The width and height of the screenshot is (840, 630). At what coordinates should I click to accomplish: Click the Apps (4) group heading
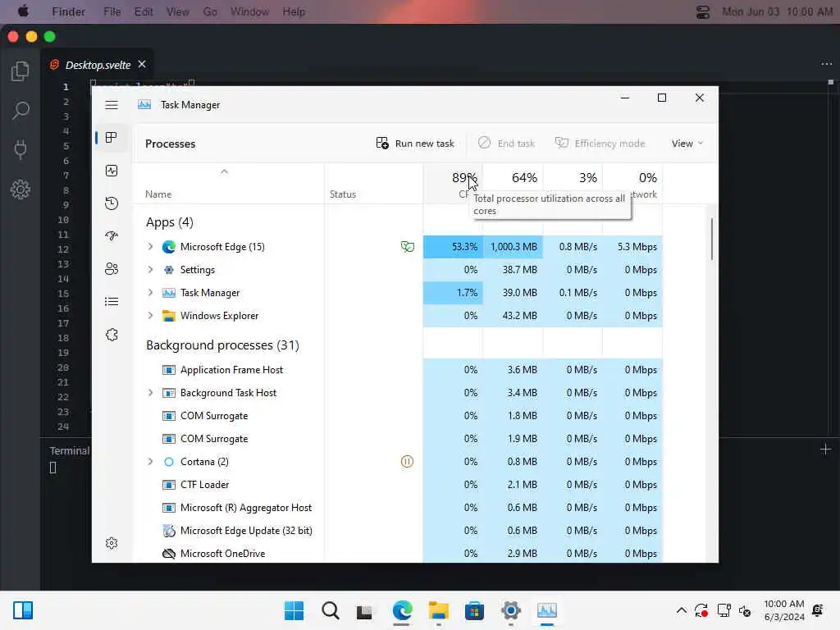[x=169, y=221]
